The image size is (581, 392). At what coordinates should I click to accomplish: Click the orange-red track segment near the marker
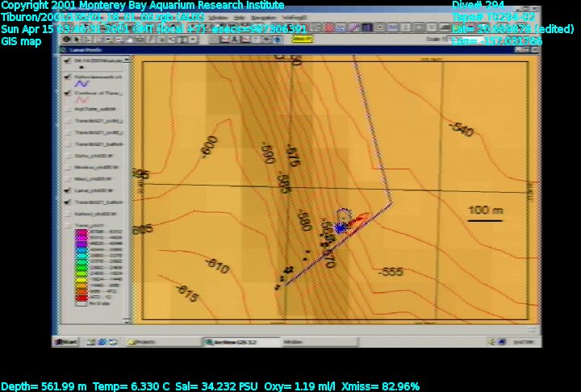(x=360, y=219)
